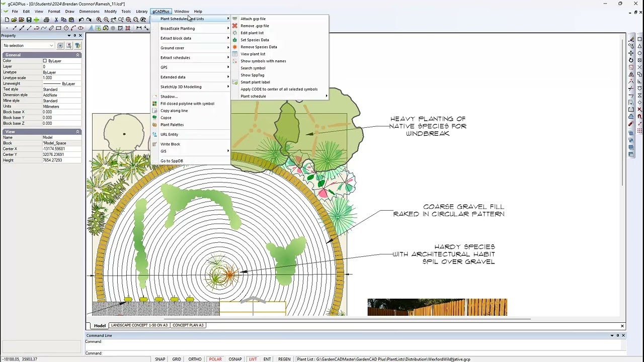Open Command Line panel options arrow

click(x=612, y=335)
